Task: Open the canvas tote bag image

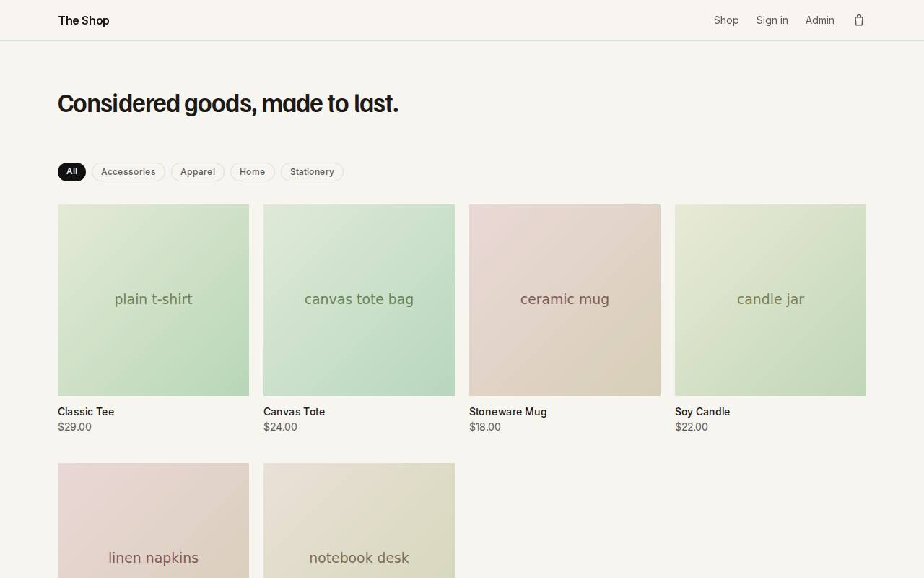Action: click(x=359, y=300)
